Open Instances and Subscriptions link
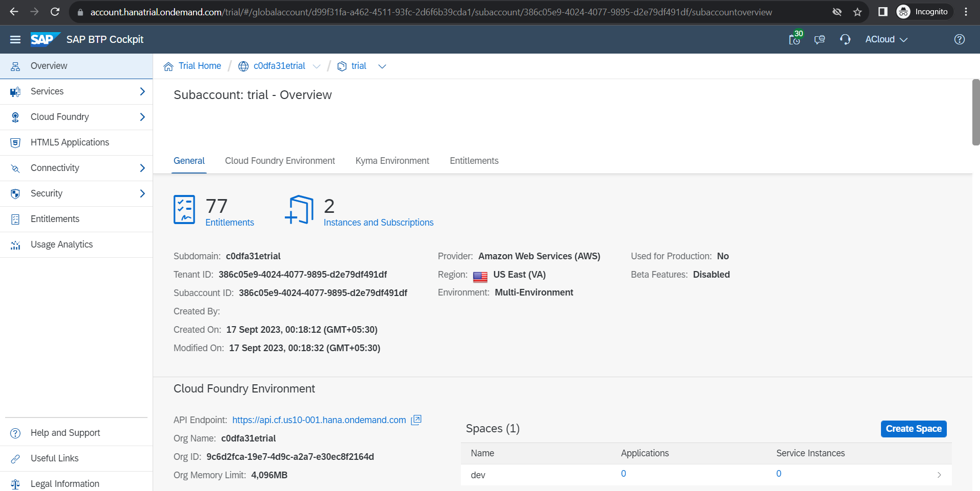Screen dimensions: 980x491 (x=378, y=223)
